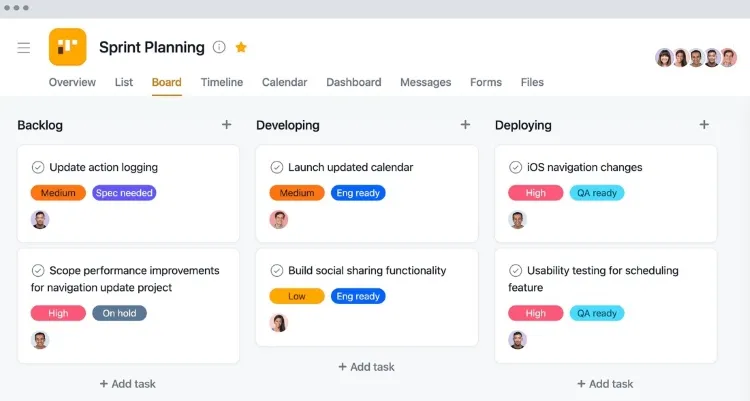The width and height of the screenshot is (750, 401).
Task: Open the Dashboard tab
Action: pos(353,82)
